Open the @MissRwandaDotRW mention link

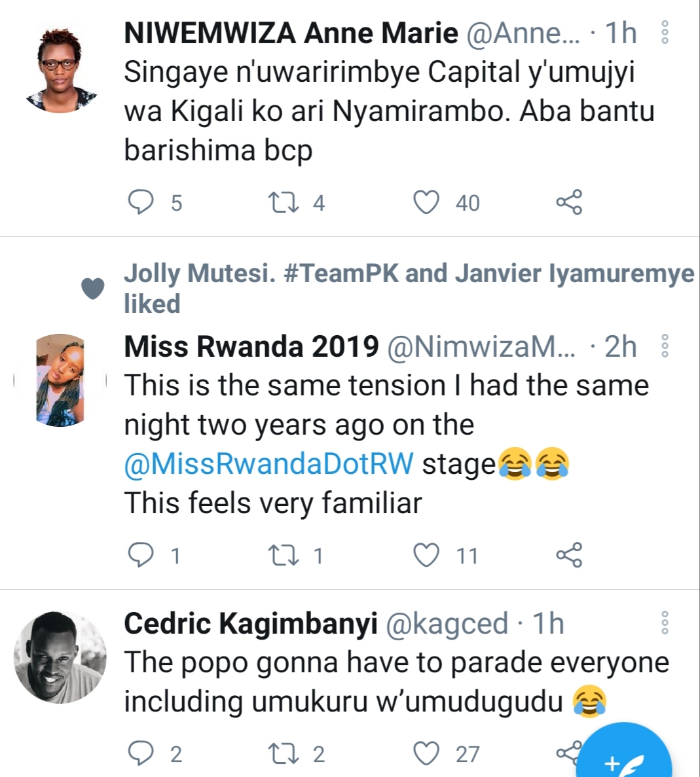point(269,464)
